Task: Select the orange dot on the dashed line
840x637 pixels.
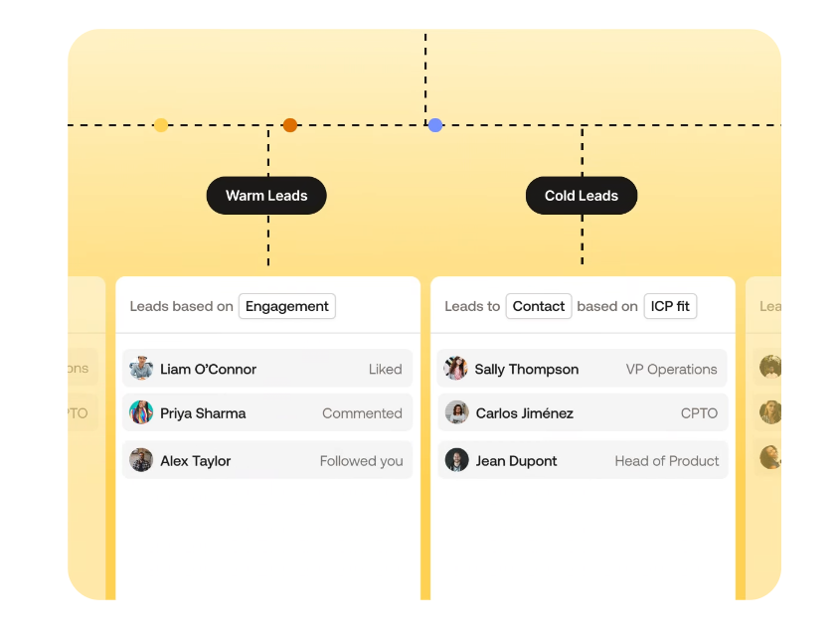Action: pyautogui.click(x=290, y=125)
